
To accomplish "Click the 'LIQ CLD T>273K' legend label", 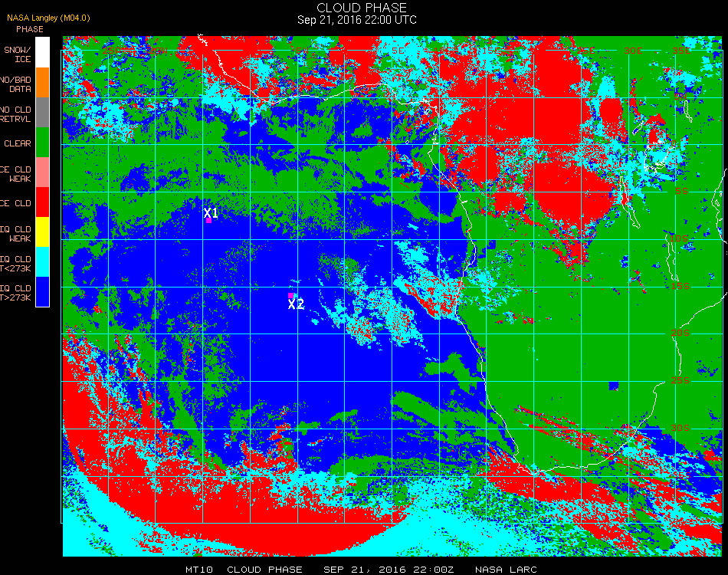I will (x=15, y=293).
